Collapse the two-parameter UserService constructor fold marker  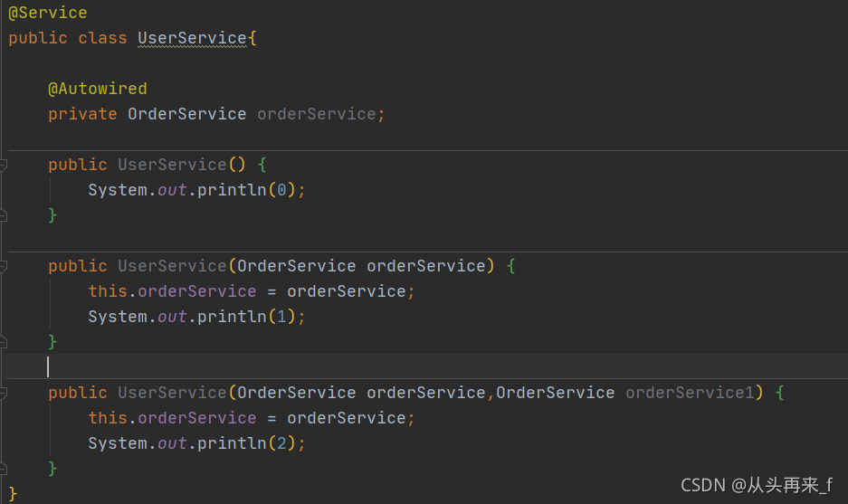point(4,393)
